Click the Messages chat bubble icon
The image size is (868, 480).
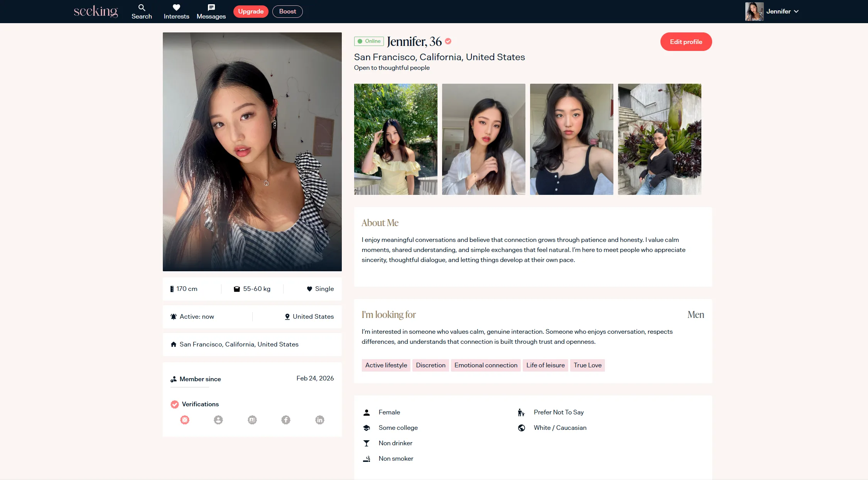pos(211,8)
